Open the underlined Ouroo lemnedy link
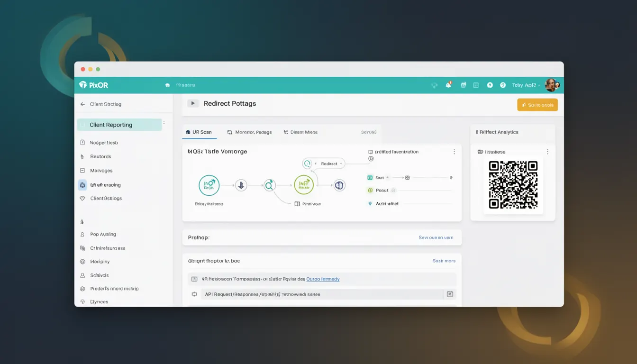 (x=323, y=279)
